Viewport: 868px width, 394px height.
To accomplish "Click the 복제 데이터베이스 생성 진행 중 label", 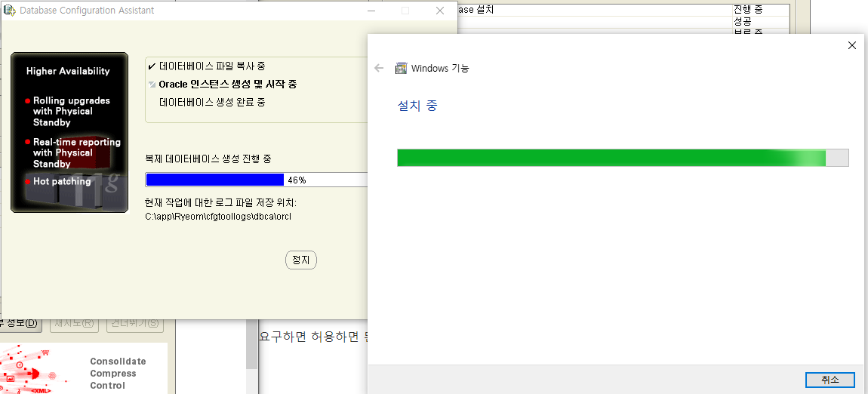I will [208, 159].
